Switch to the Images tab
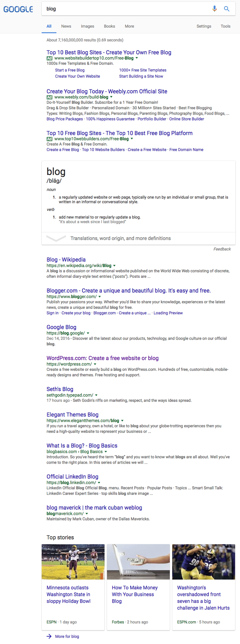Image resolution: width=240 pixels, height=644 pixels. (x=88, y=26)
